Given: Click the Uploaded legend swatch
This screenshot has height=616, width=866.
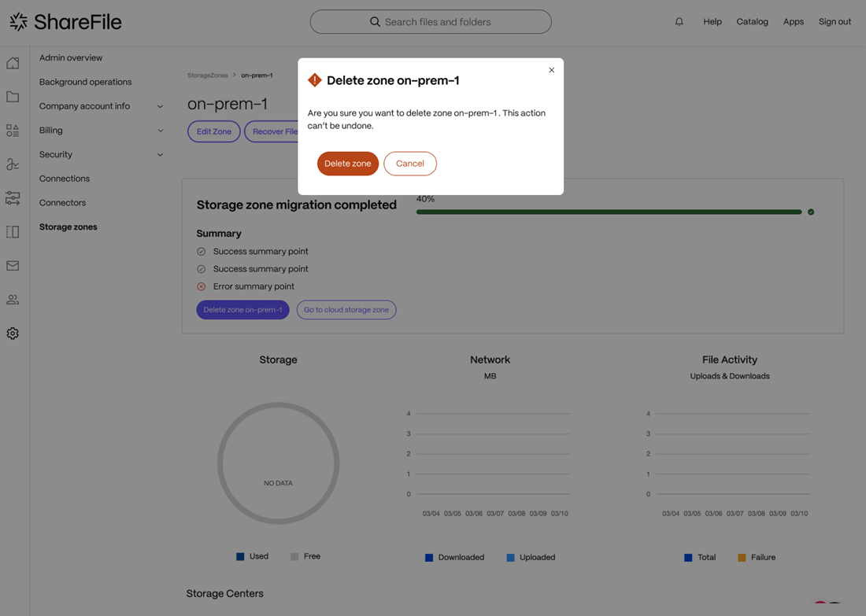Looking at the screenshot, I should (510, 558).
